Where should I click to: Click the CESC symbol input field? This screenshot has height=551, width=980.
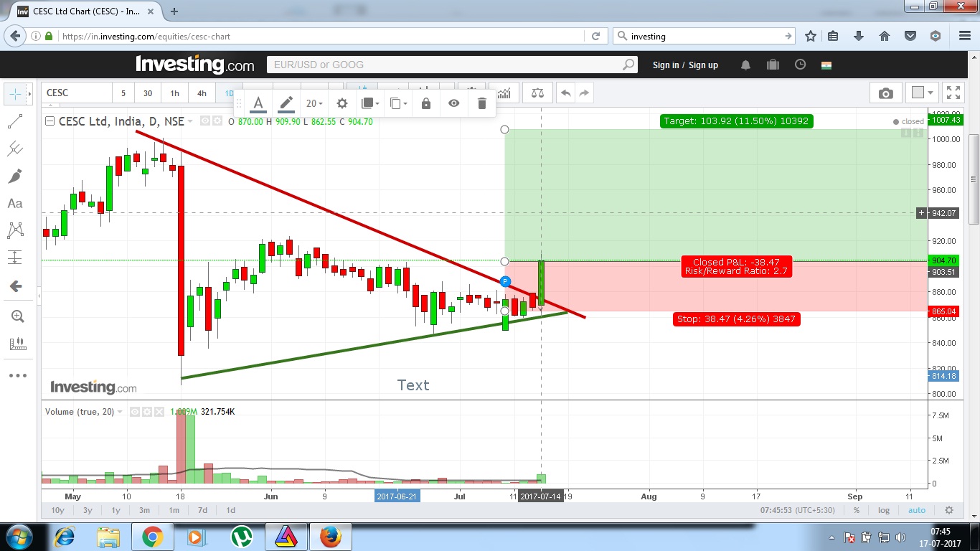click(77, 93)
